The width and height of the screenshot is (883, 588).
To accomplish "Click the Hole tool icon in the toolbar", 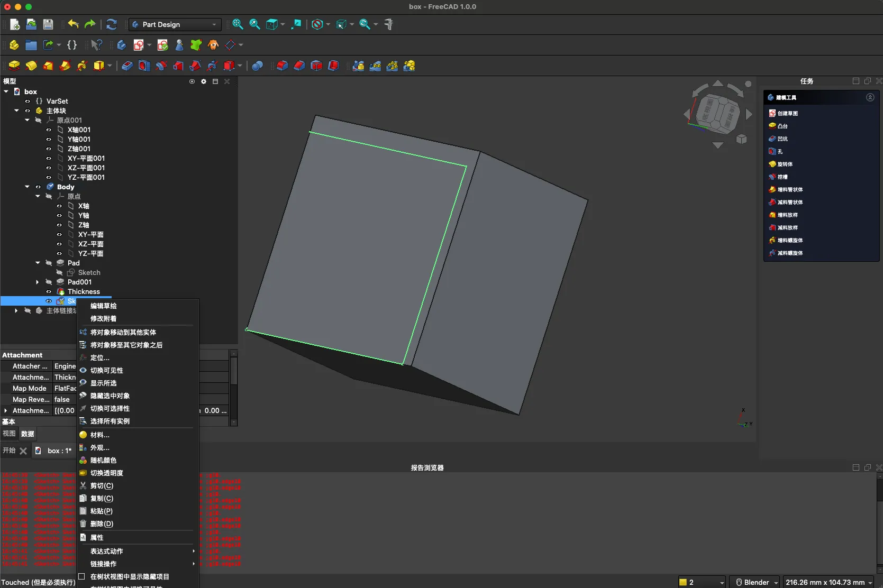I will pyautogui.click(x=144, y=66).
